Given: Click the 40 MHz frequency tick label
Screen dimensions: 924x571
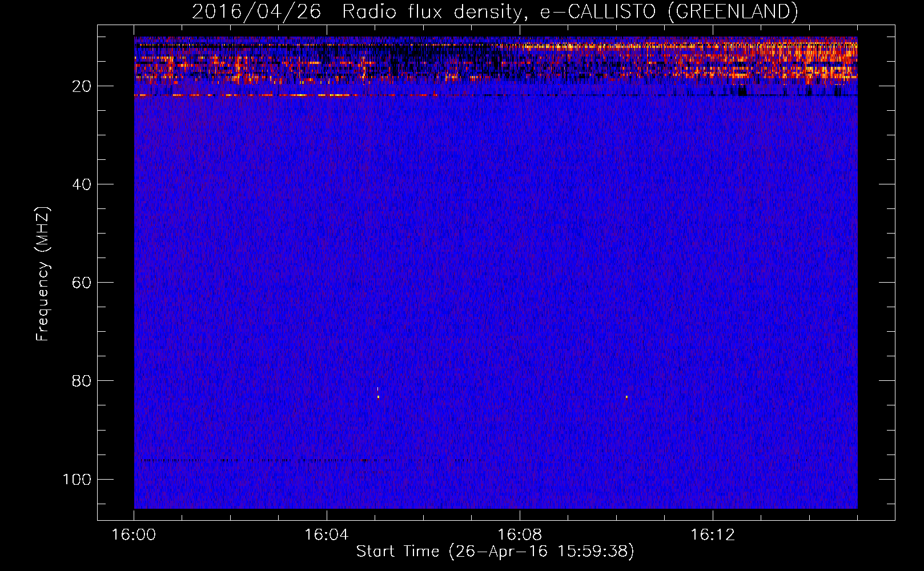Looking at the screenshot, I should tap(82, 185).
